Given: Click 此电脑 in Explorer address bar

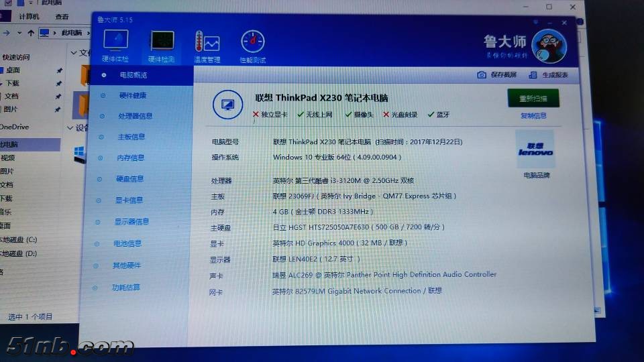Looking at the screenshot, I should 72,33.
